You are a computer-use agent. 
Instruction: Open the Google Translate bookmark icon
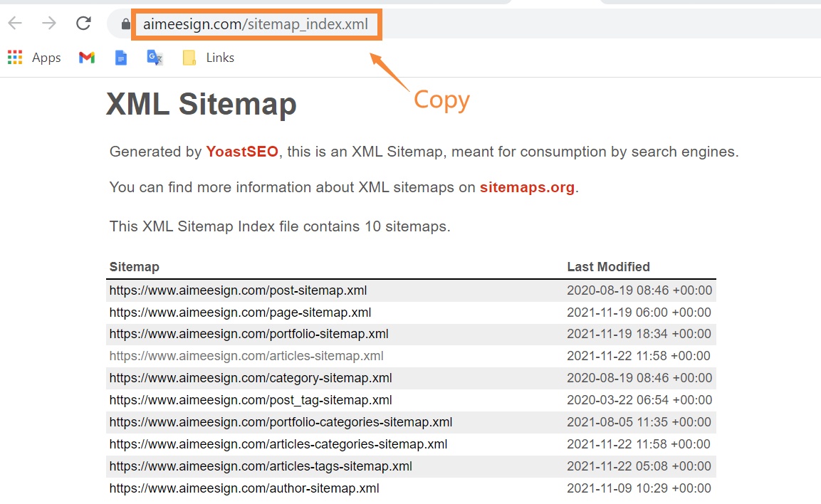point(155,58)
